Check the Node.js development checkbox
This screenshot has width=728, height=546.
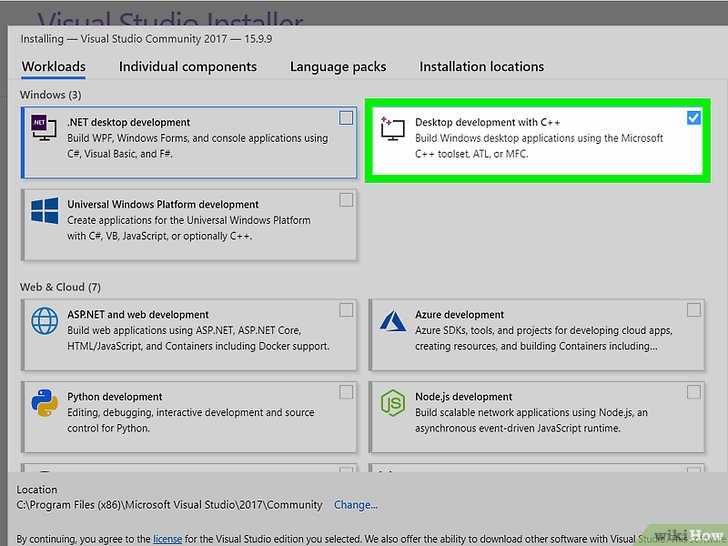pos(694,392)
